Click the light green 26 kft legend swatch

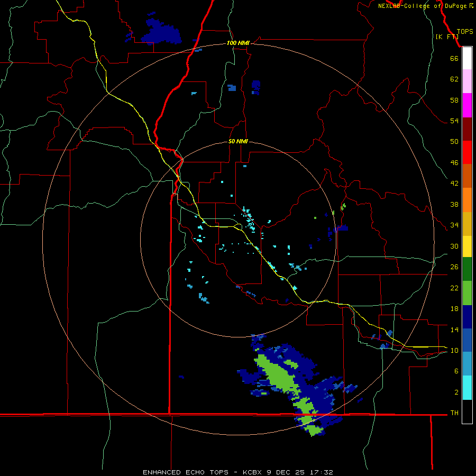[x=467, y=293]
